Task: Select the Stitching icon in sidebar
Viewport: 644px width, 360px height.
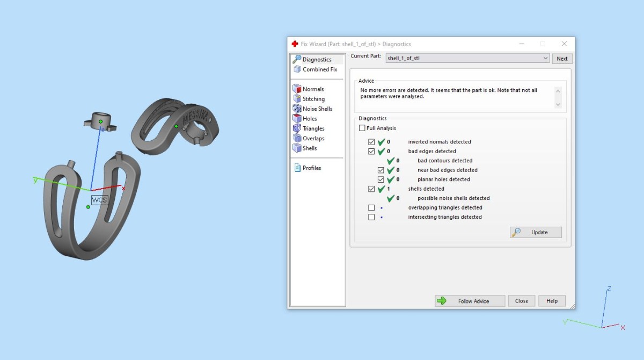Action: coord(297,99)
